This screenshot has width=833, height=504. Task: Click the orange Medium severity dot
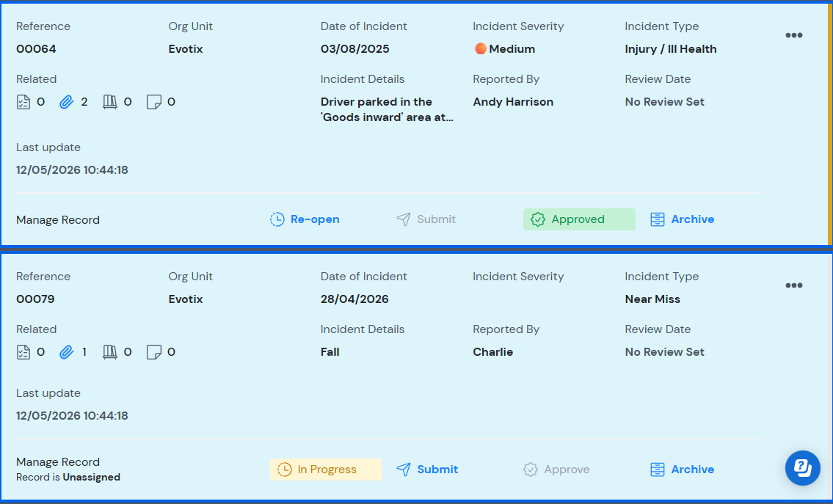[480, 49]
